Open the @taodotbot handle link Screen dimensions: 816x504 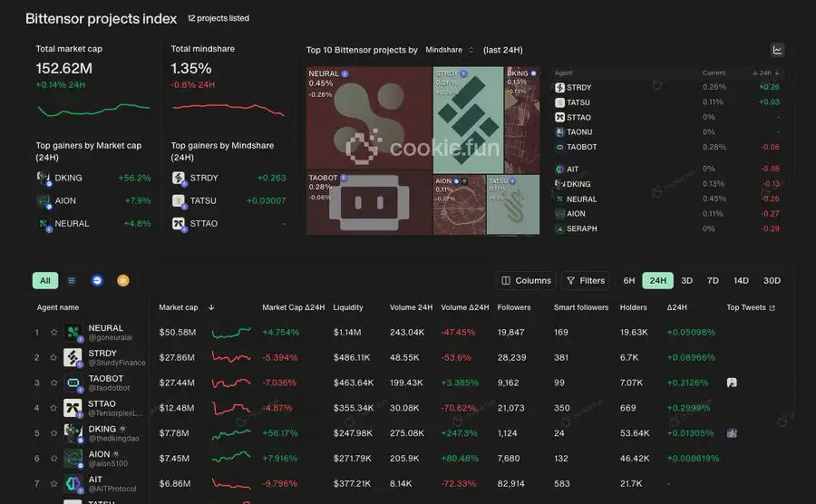pos(110,388)
